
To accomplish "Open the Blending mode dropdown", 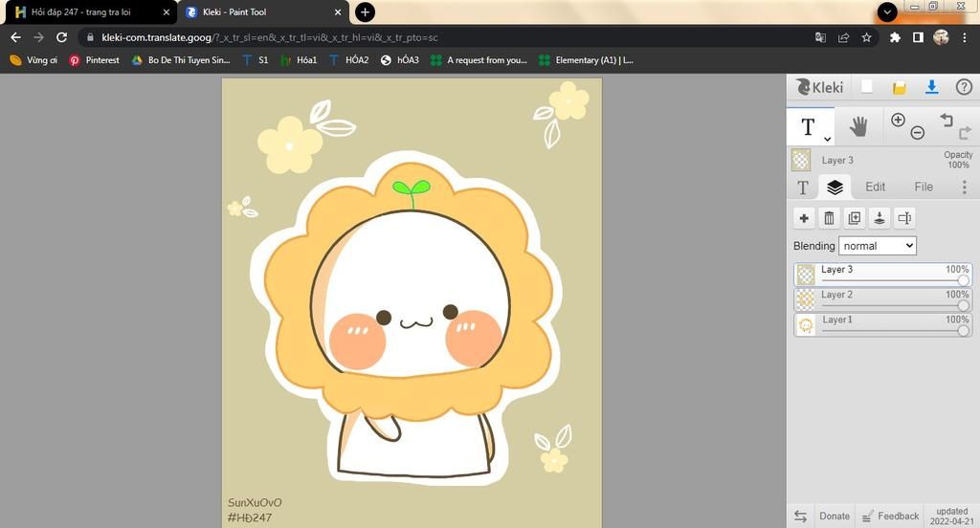I will point(878,246).
